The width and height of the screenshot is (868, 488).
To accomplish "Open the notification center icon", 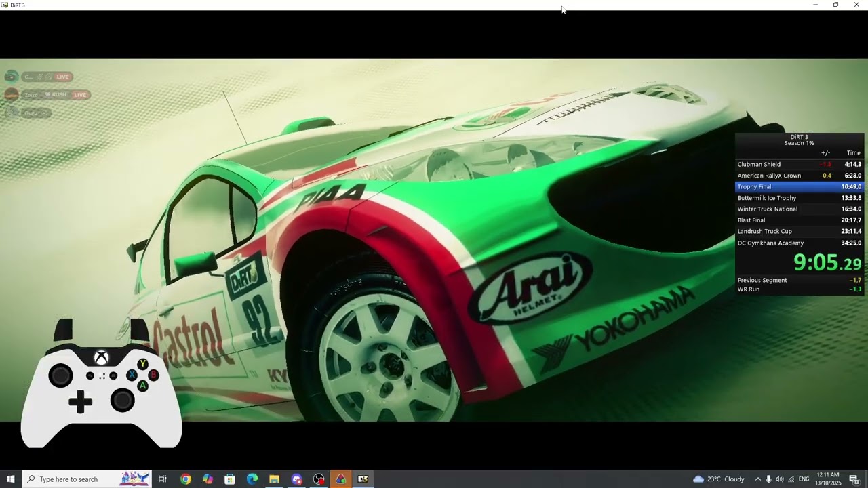I will (x=854, y=479).
